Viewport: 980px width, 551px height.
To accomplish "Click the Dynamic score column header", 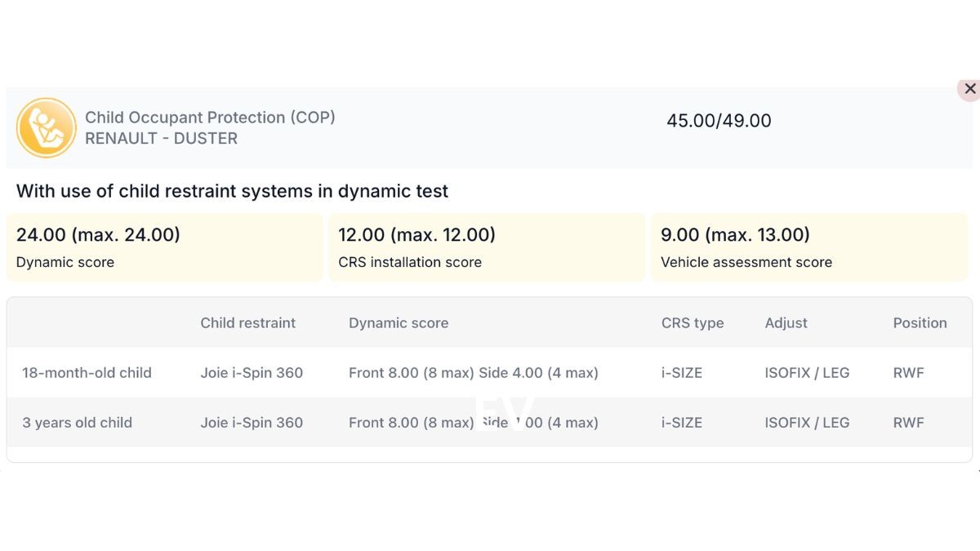I will [399, 323].
